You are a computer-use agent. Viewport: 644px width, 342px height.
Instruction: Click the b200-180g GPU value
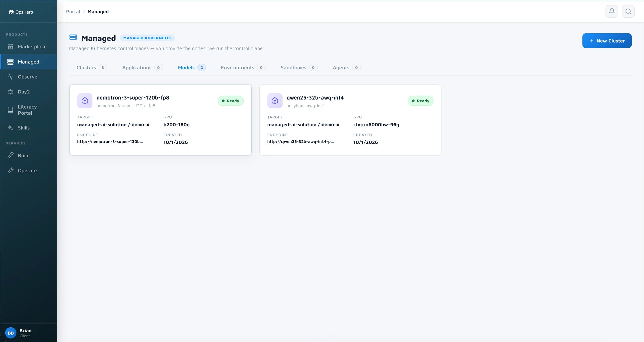(176, 125)
